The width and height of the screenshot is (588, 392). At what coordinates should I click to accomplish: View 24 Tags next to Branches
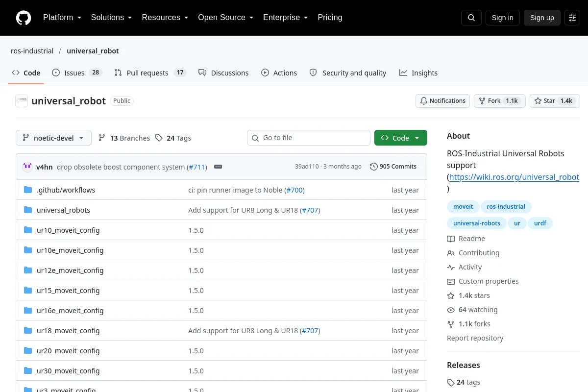173,138
